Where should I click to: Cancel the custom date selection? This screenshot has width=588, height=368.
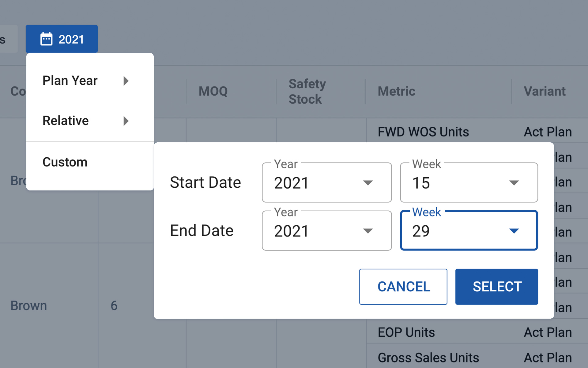(x=403, y=287)
